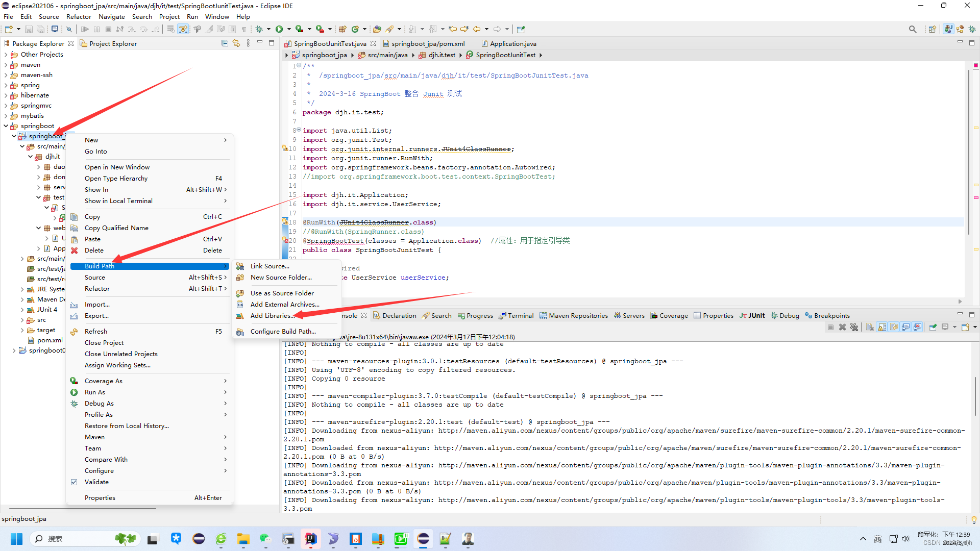
Task: Click Open Console icon
Action: click(965, 327)
